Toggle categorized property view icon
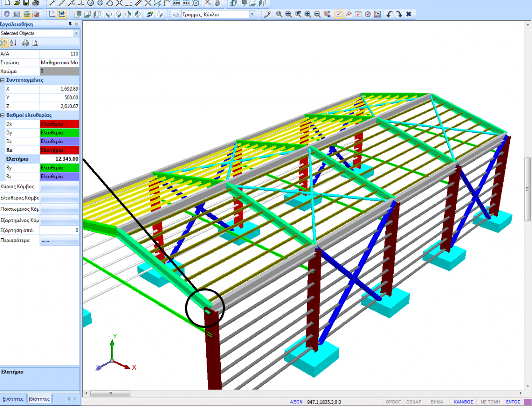The width and height of the screenshot is (532, 406). tap(4, 43)
